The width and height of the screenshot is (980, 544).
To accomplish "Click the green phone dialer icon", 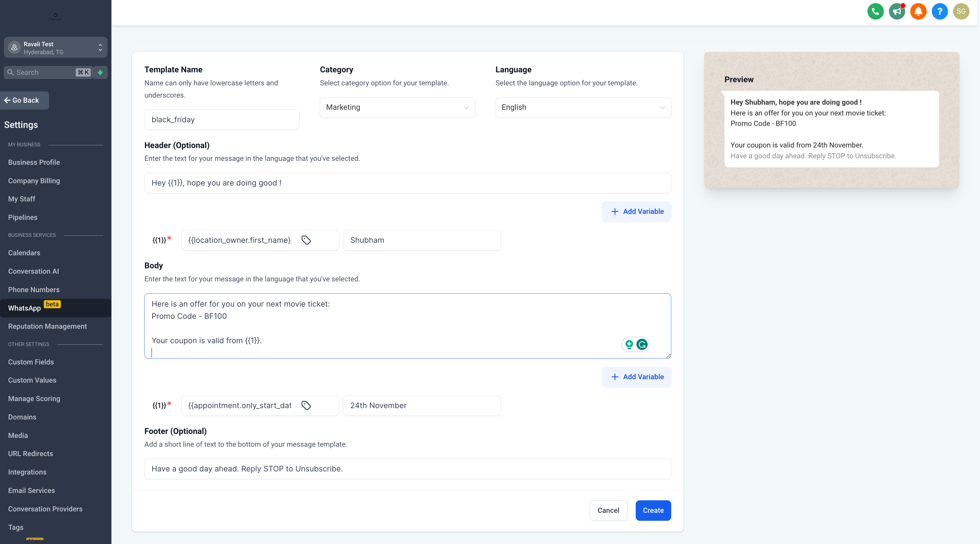I will [875, 11].
